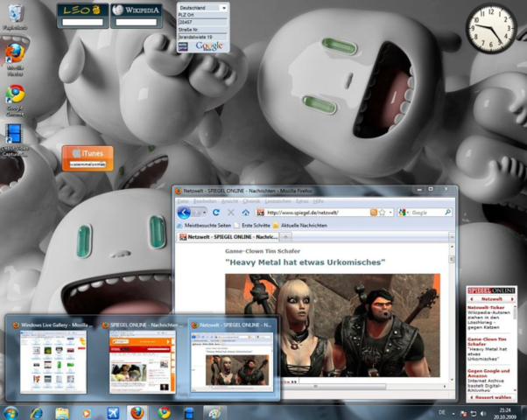Open the Hilfe menu in Firefox

click(x=318, y=201)
